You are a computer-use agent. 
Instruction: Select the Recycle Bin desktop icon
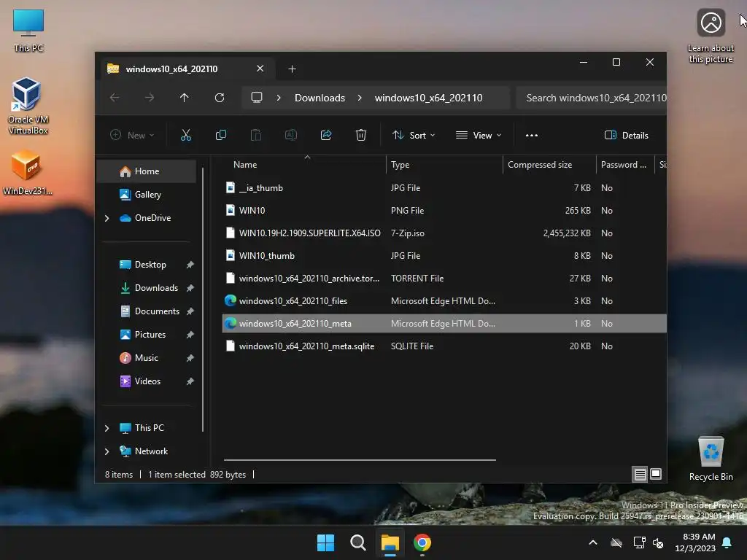click(x=711, y=459)
